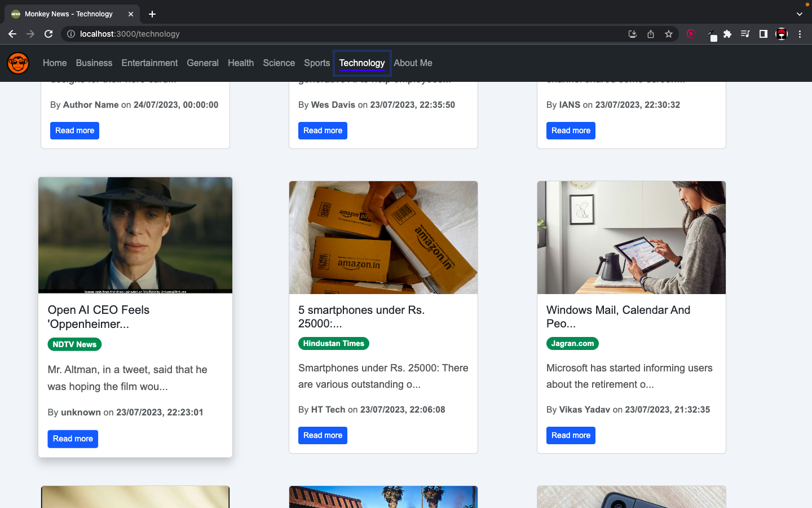
Task: Read more about the Oppenheimer article
Action: point(73,439)
